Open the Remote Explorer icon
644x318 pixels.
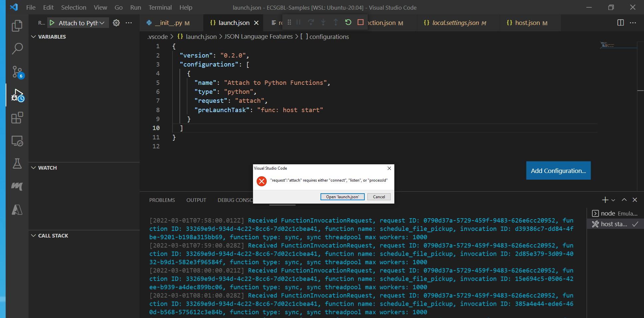(17, 141)
